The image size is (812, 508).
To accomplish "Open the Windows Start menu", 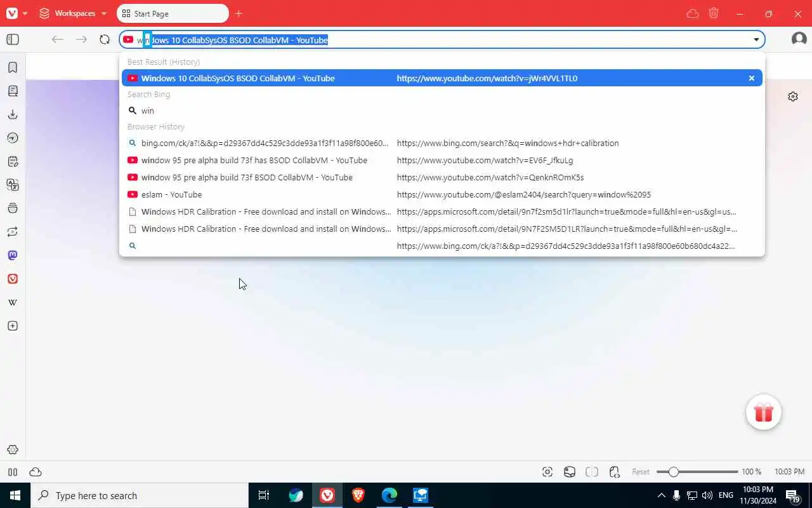I will point(15,495).
